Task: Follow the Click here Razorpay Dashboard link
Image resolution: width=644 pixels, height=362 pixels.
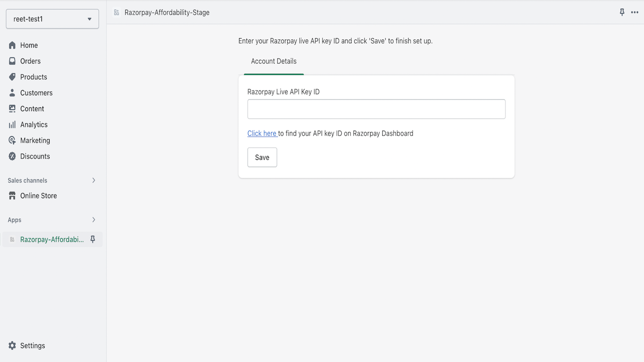Action: (x=262, y=133)
